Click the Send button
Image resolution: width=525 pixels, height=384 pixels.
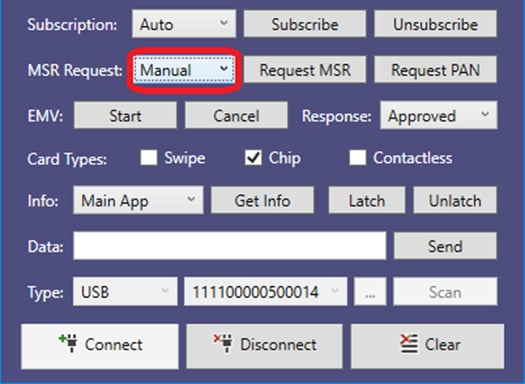pos(445,246)
